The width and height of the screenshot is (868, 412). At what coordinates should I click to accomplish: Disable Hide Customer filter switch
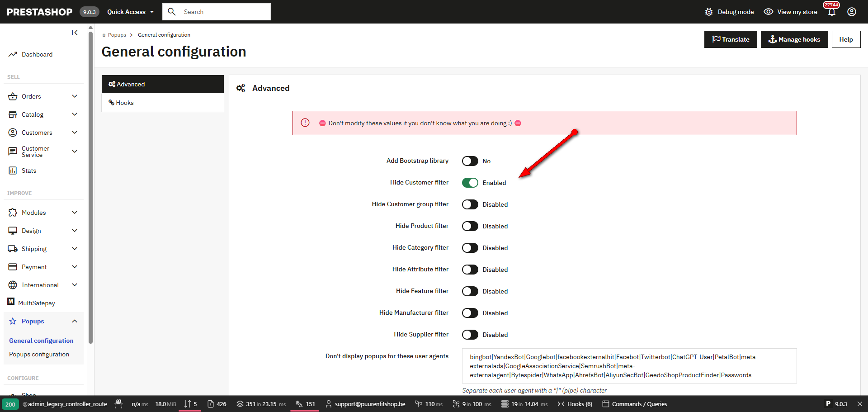point(470,183)
